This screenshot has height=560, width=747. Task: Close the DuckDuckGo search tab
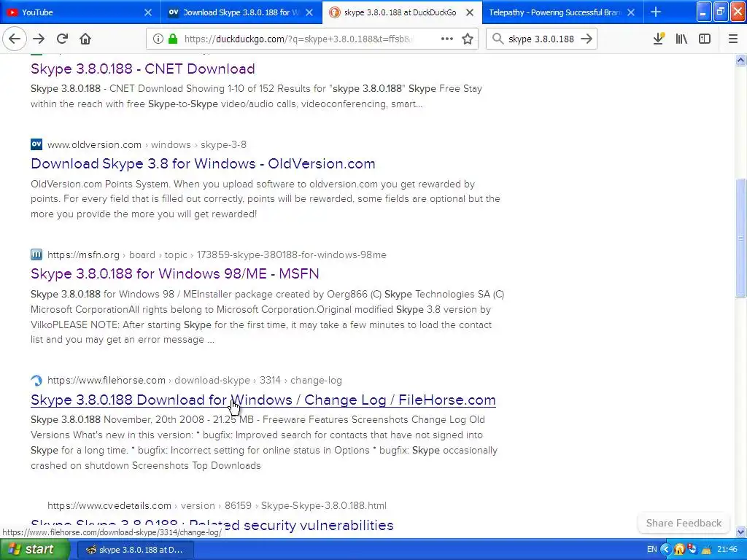click(470, 12)
